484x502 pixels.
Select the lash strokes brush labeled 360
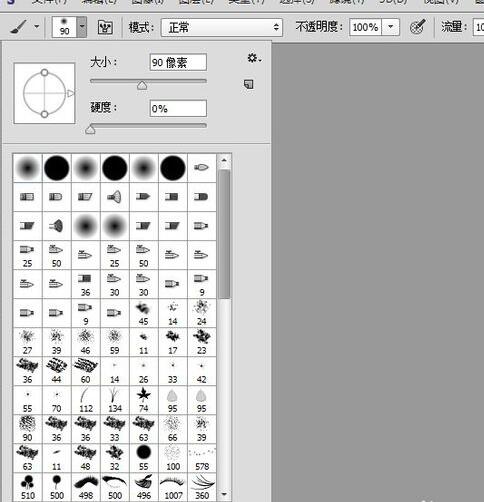202,487
